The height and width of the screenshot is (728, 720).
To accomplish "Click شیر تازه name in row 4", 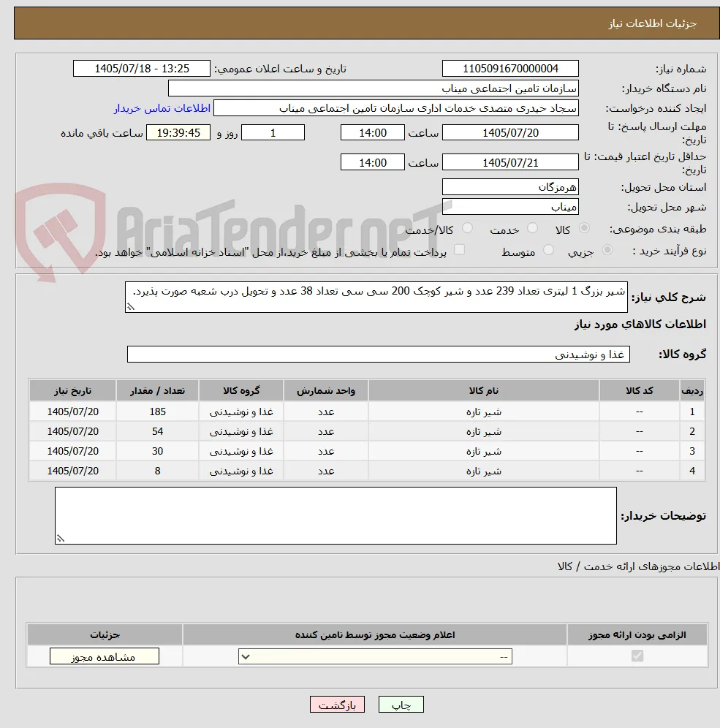I will [484, 471].
